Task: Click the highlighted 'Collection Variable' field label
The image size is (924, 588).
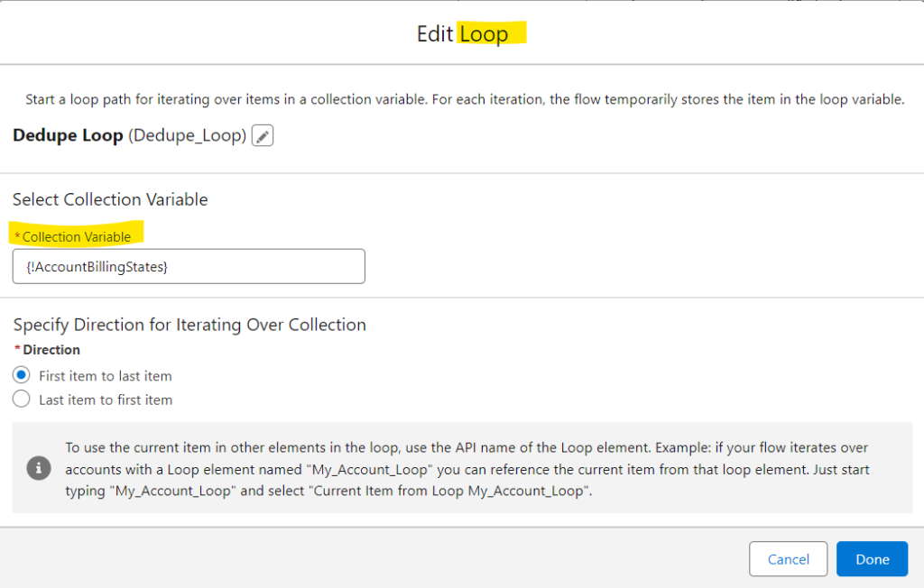Action: (x=77, y=237)
